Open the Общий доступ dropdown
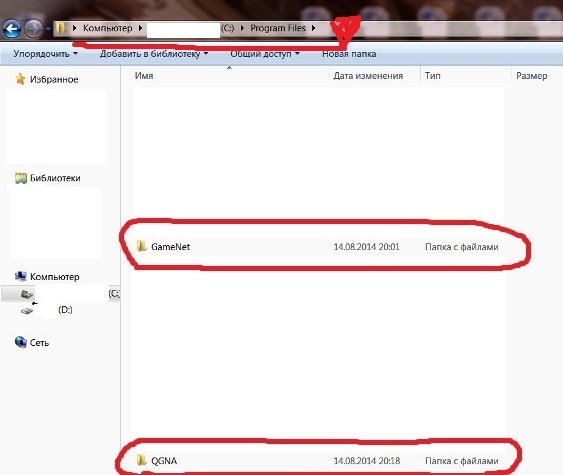 tap(265, 54)
